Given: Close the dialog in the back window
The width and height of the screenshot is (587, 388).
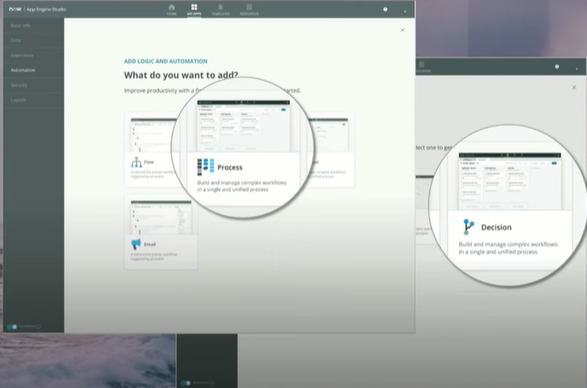Looking at the screenshot, I should [574, 87].
